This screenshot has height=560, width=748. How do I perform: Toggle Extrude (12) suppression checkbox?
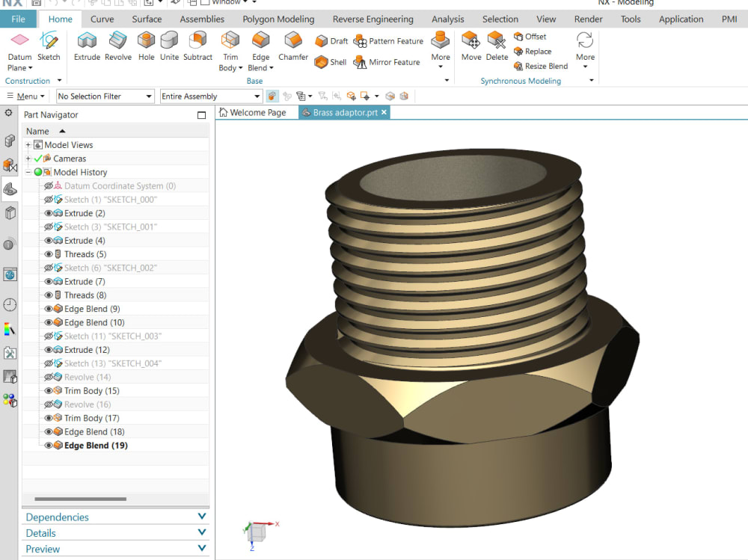pyautogui.click(x=49, y=349)
